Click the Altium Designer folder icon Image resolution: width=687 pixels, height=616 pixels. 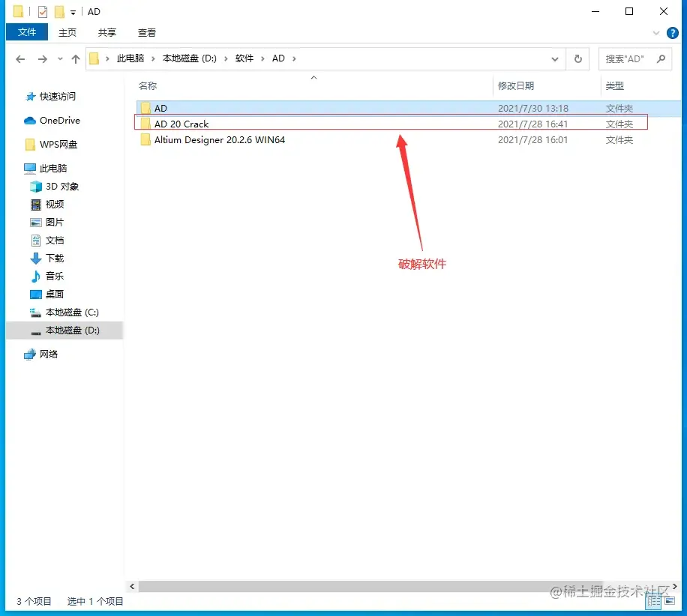[x=145, y=139]
